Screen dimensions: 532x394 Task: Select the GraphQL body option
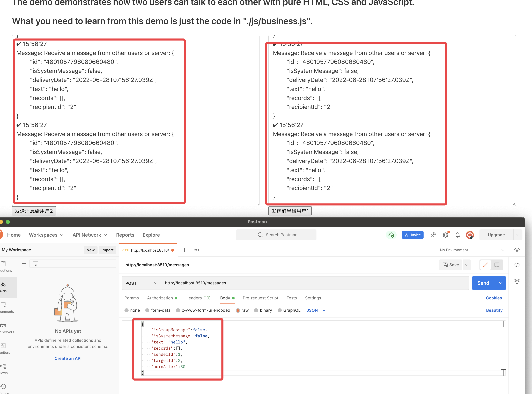tap(289, 310)
